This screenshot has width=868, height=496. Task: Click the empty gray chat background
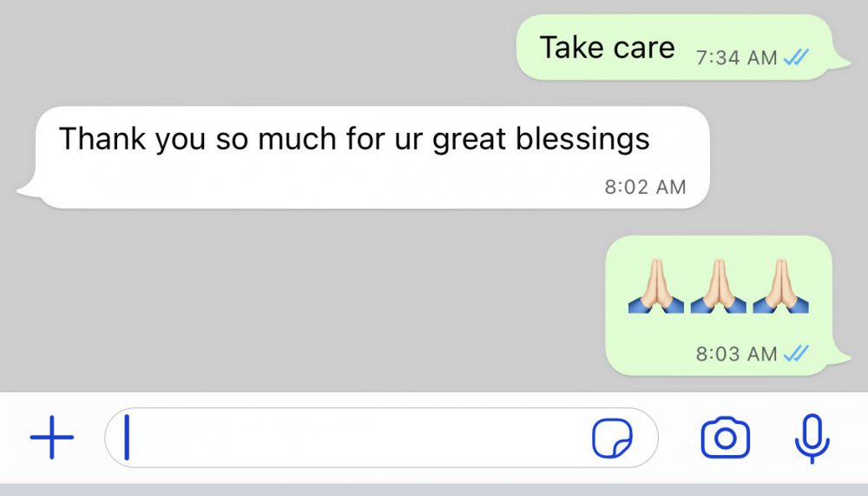pyautogui.click(x=277, y=305)
